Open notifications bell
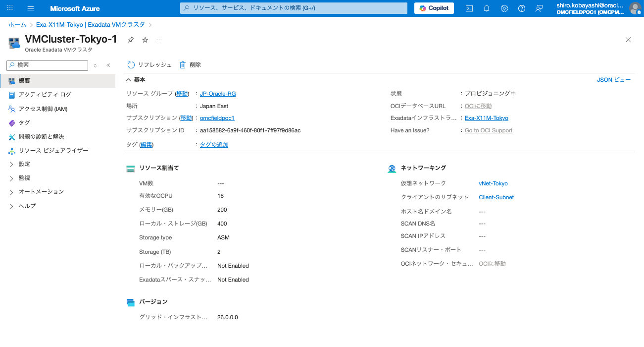Viewport: 644px width, 347px height. click(487, 8)
